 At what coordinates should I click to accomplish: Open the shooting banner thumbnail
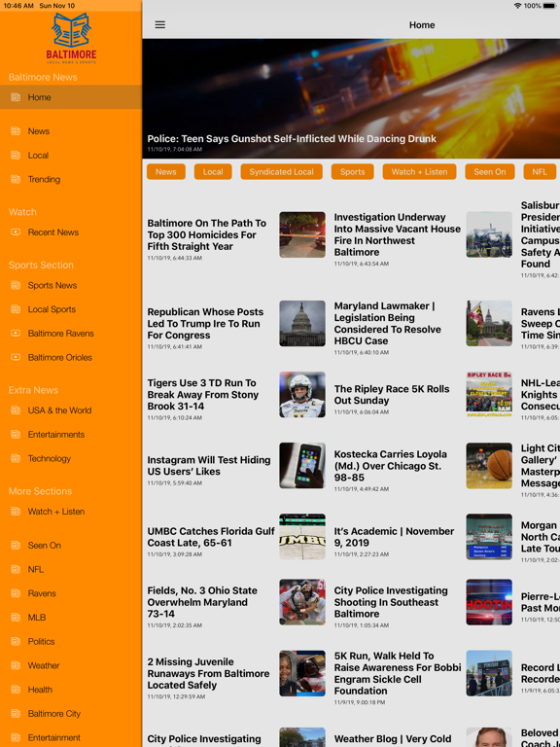(489, 602)
